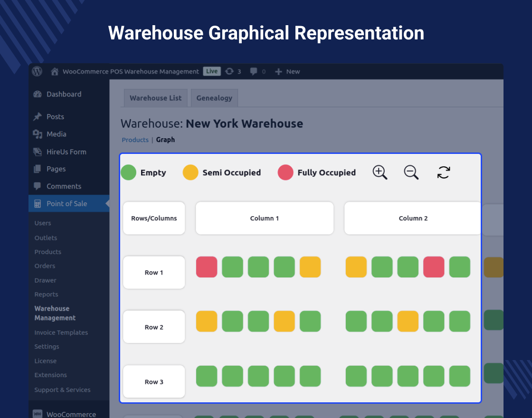Click the Graph link next to Products
Screen dimensions: 532x418
165,140
